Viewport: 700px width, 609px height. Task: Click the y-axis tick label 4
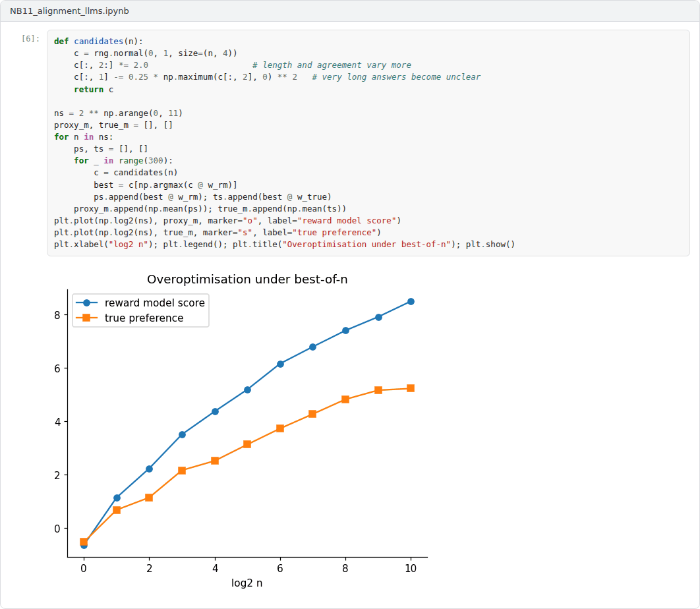pyautogui.click(x=57, y=422)
